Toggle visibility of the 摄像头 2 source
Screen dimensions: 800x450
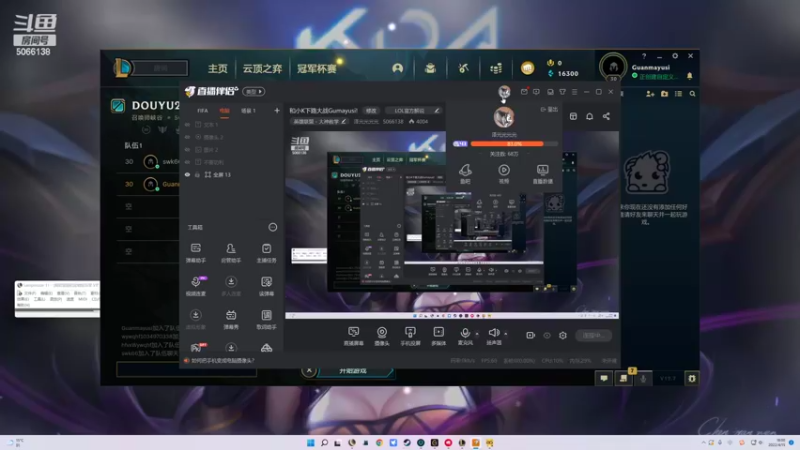click(188, 137)
